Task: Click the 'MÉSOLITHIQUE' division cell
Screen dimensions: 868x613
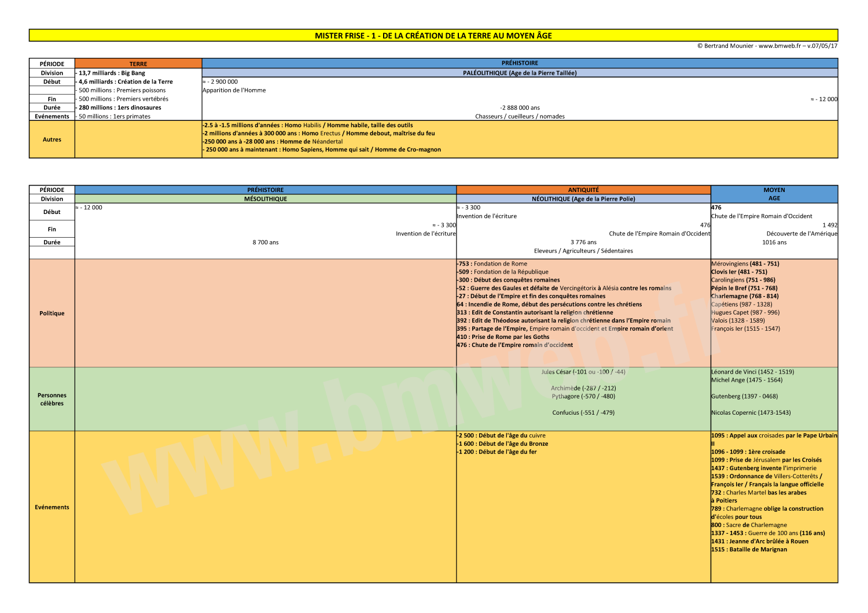Action: coord(266,198)
